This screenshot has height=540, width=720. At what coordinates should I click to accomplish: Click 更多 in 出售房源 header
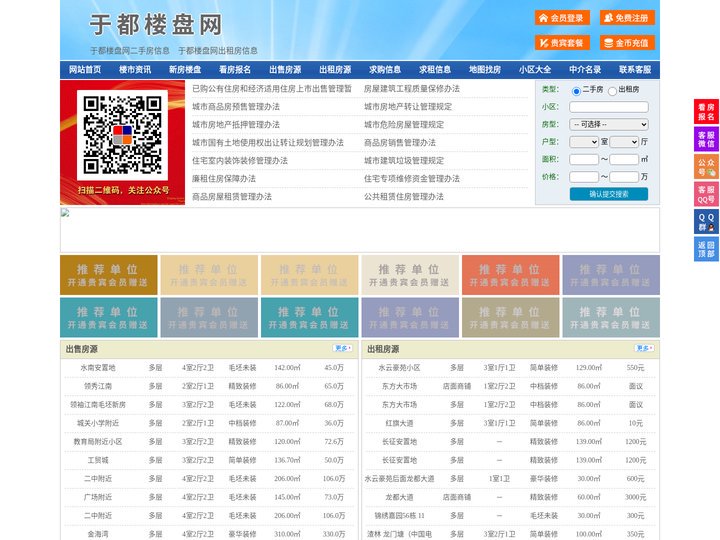click(x=343, y=349)
